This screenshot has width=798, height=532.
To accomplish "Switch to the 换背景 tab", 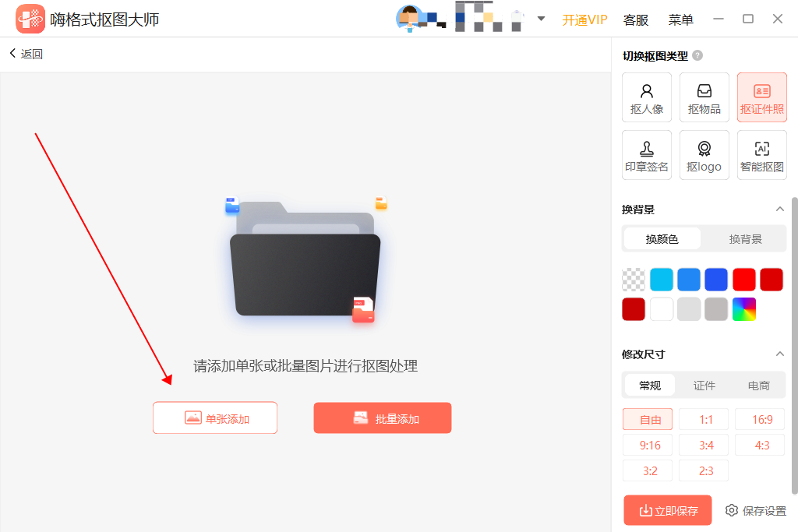I will click(x=745, y=239).
